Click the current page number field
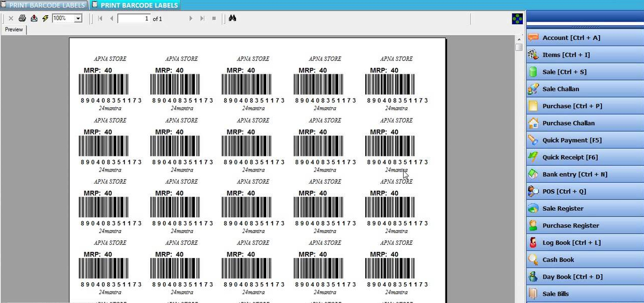Image resolution: width=644 pixels, height=303 pixels. pyautogui.click(x=134, y=19)
